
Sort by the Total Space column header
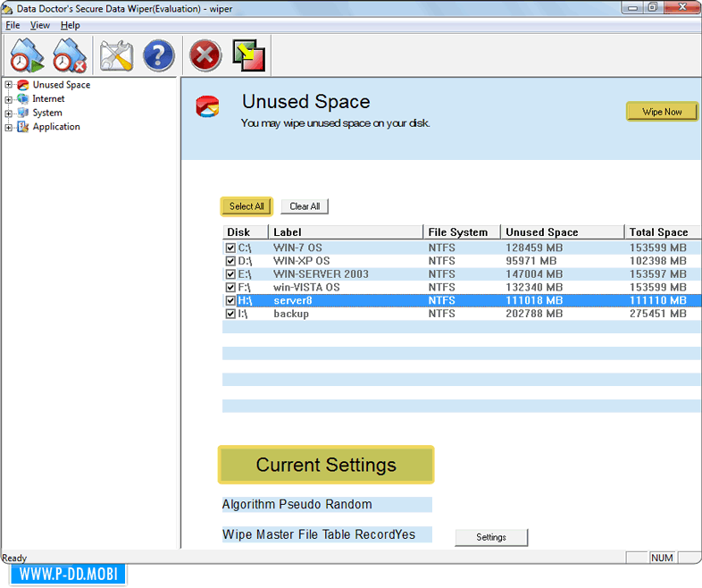tap(663, 232)
